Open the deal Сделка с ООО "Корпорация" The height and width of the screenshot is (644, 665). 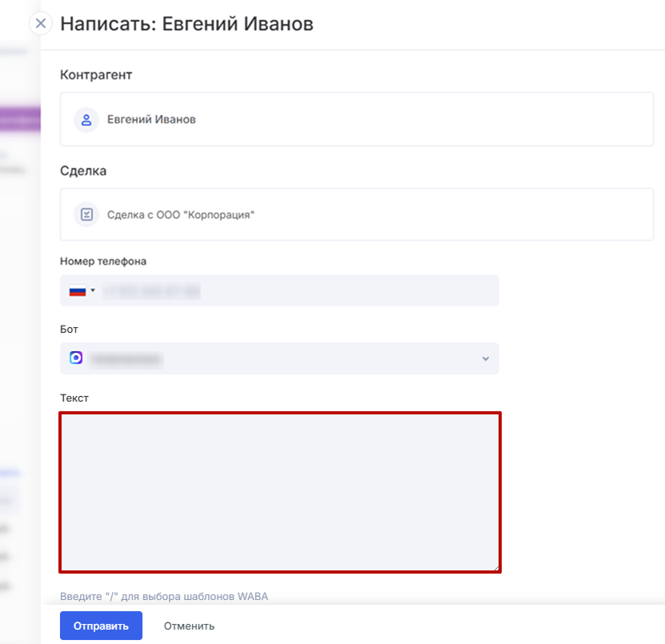coord(181,214)
